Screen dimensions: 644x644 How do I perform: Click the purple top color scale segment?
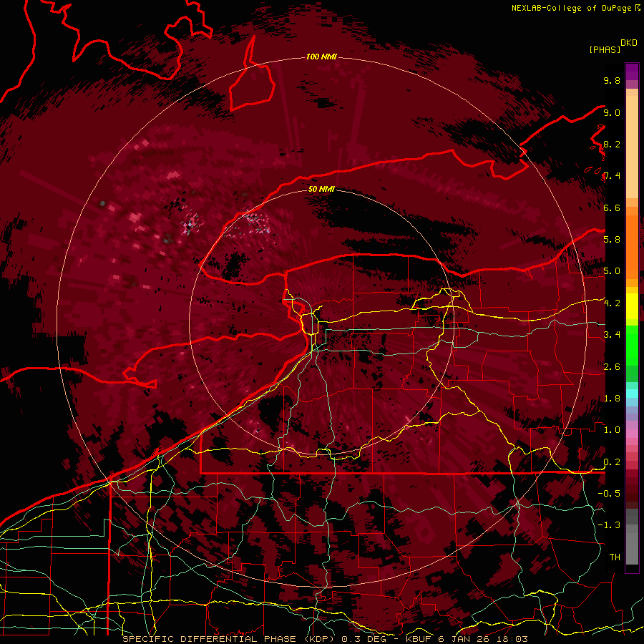click(632, 72)
